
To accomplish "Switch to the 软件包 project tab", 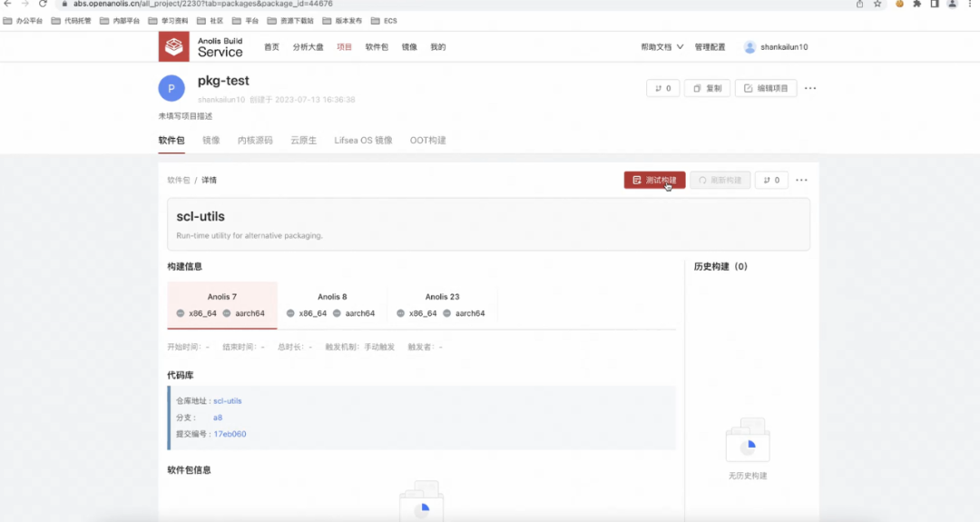I will coord(171,141).
